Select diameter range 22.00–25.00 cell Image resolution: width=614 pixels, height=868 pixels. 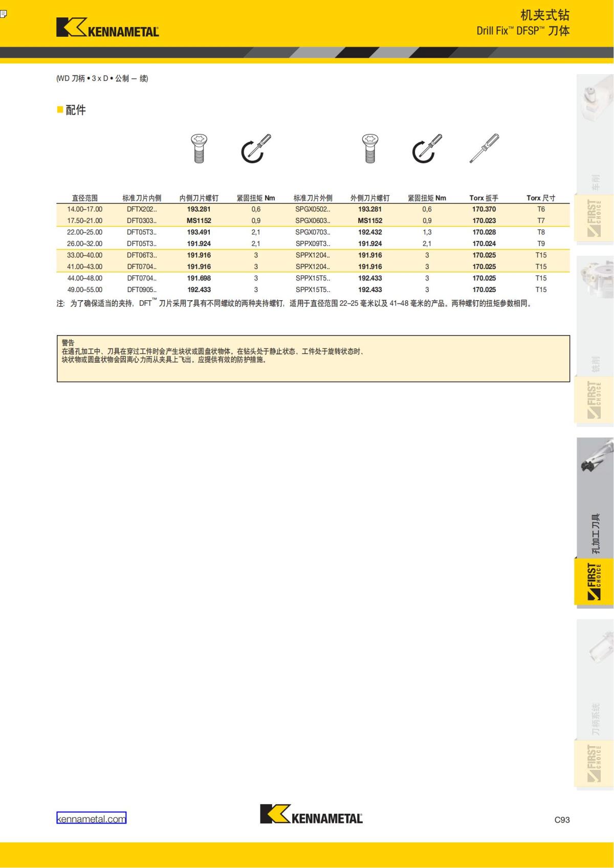coord(84,232)
